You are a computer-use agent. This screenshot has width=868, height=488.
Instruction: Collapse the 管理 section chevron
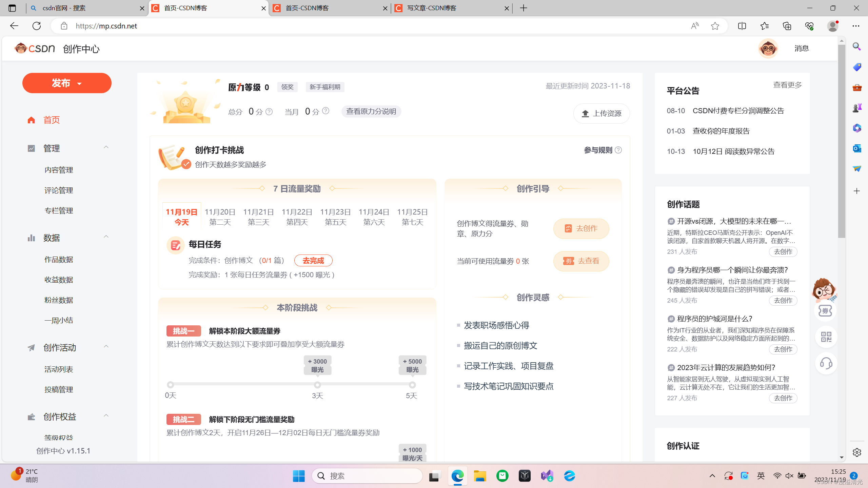coord(106,147)
